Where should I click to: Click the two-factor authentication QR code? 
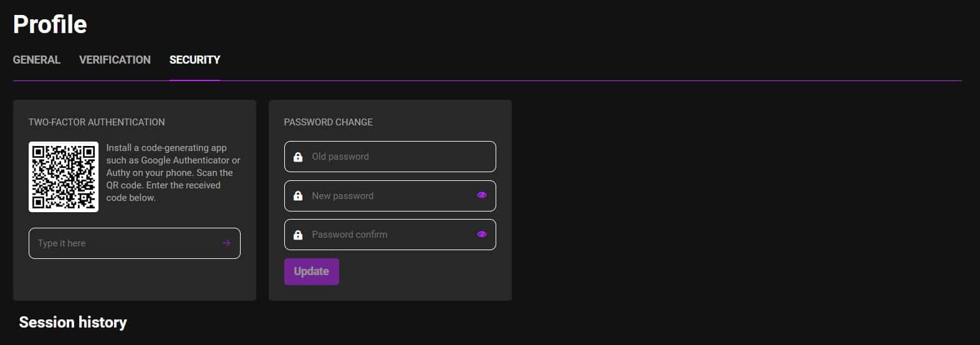click(64, 177)
